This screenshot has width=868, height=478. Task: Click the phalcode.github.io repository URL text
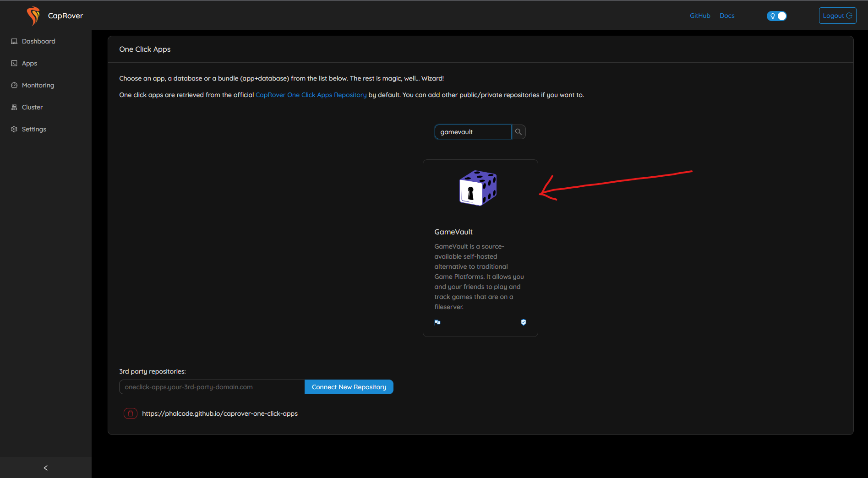point(220,413)
